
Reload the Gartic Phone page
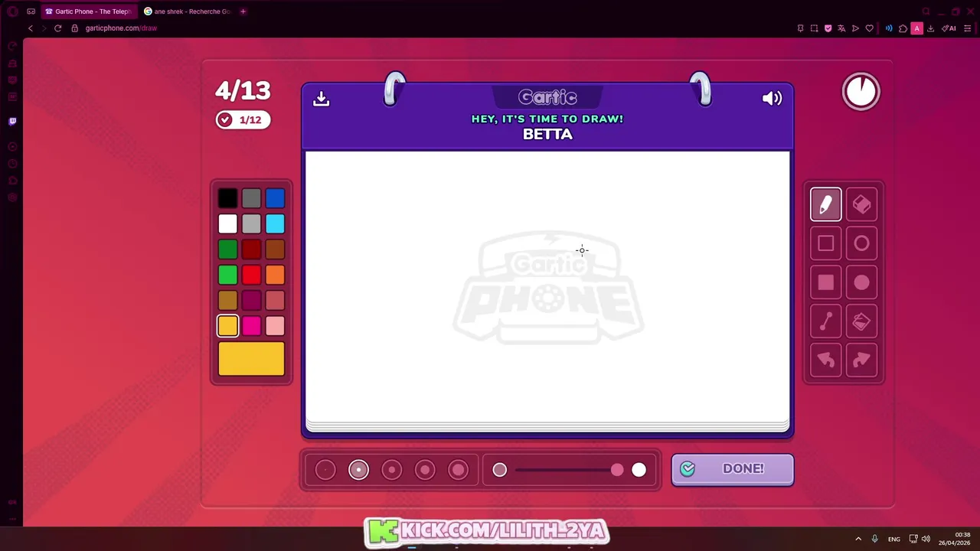click(57, 28)
